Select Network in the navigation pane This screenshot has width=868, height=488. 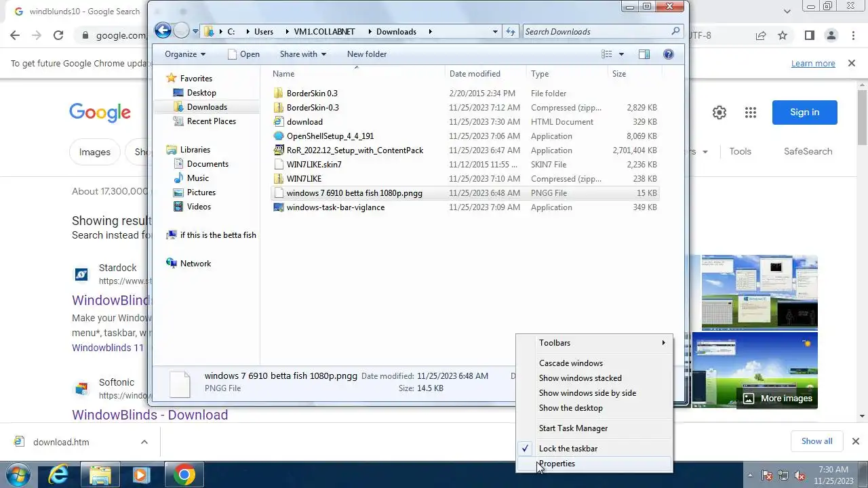195,264
